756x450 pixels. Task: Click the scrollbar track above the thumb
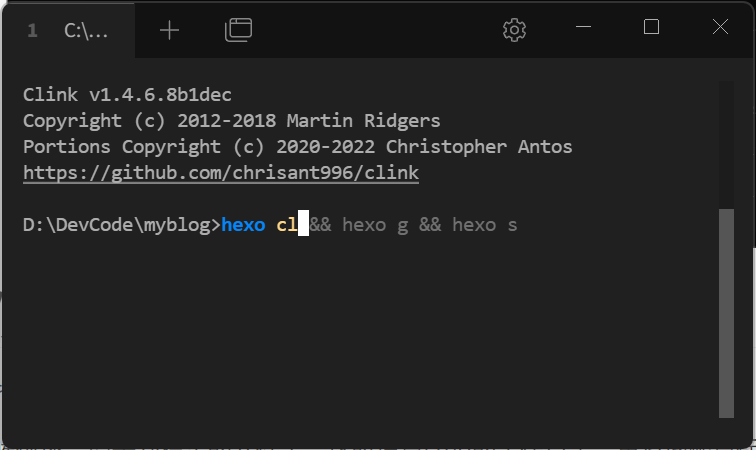coord(726,145)
